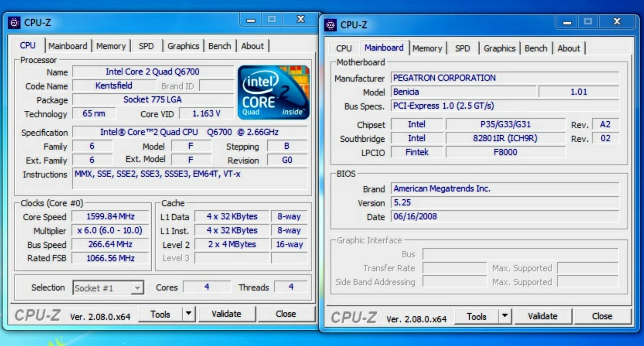Click the Tools button in the right window
Viewport: 644px width, 346px height.
[x=477, y=316]
